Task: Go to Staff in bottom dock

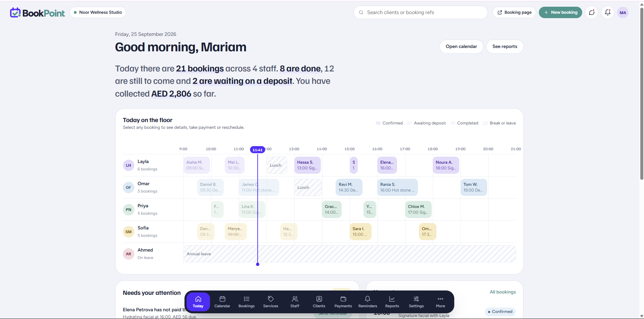Action: tap(295, 302)
